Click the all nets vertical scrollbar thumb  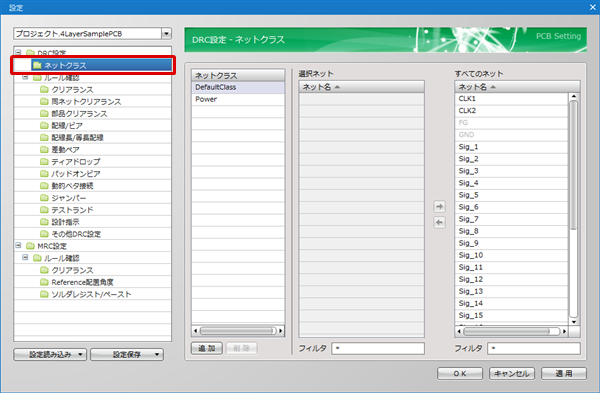(573, 165)
